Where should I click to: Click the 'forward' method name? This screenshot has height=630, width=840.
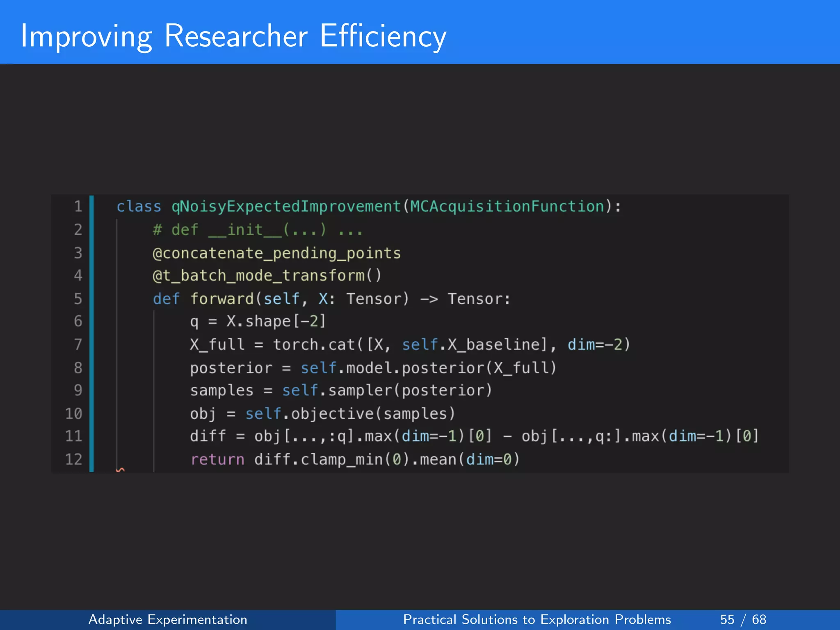pyautogui.click(x=222, y=299)
